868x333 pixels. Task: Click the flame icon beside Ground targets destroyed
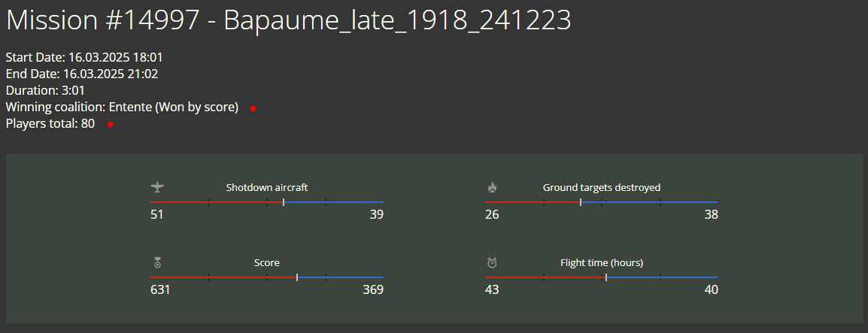pos(492,187)
